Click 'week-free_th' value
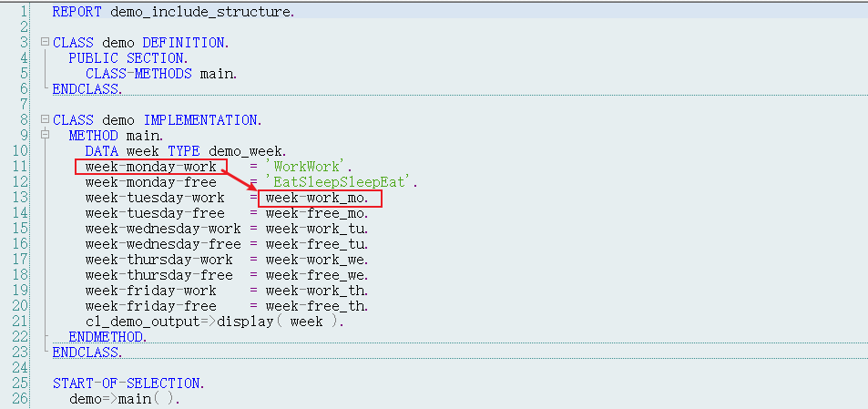 tap(317, 306)
